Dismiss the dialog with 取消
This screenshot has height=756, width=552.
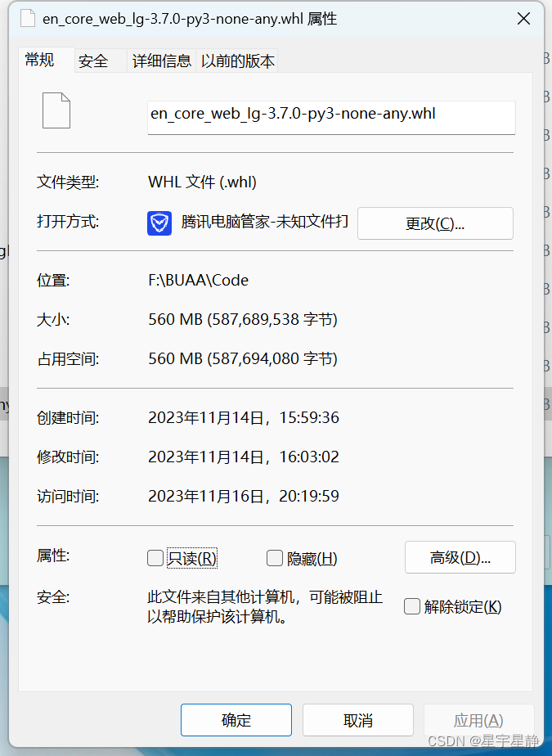[x=357, y=720]
